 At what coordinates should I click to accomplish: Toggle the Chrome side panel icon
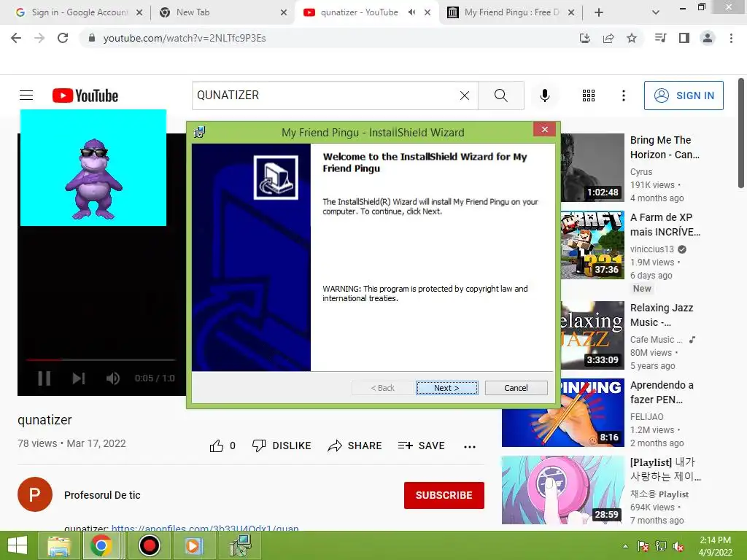click(x=684, y=38)
